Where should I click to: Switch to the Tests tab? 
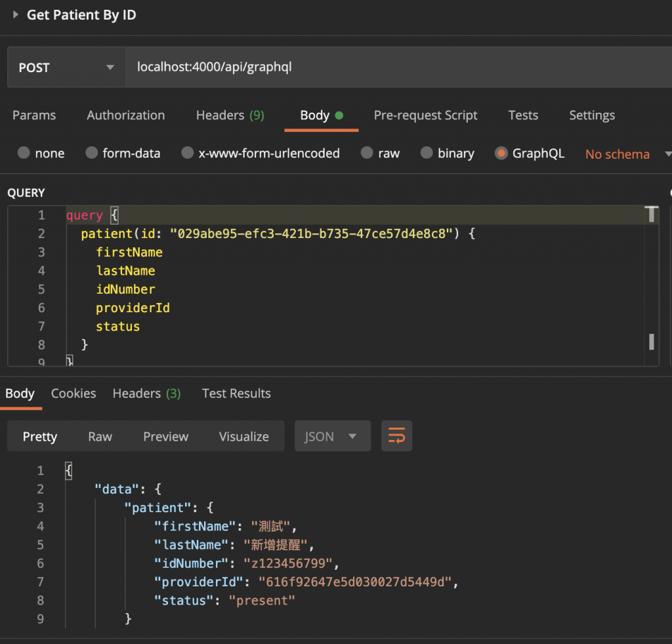click(523, 115)
